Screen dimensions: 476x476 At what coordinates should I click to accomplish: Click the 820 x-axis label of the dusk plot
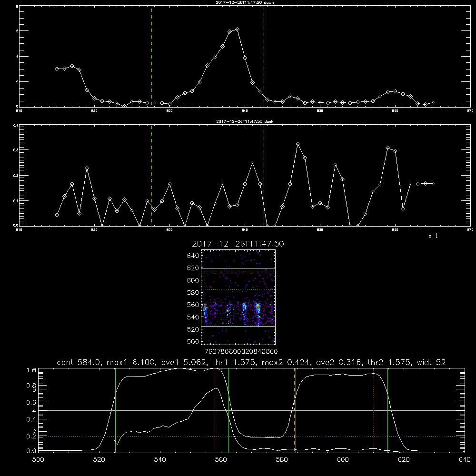[x=94, y=230]
